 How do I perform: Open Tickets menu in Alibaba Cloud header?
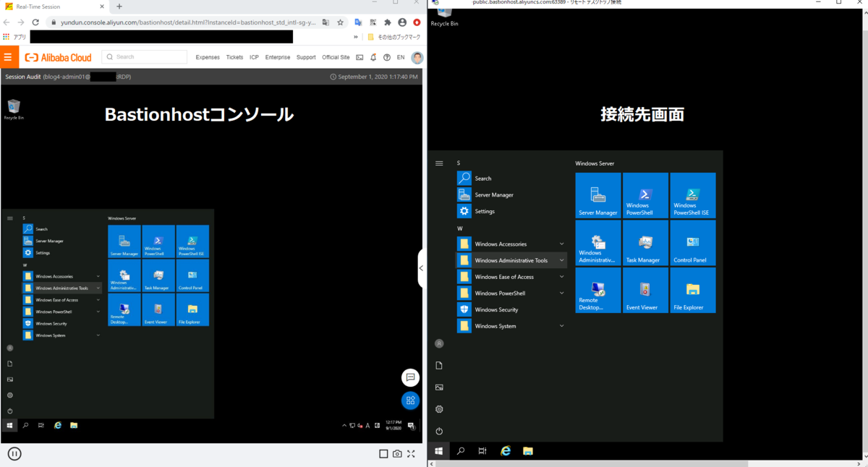pos(234,57)
